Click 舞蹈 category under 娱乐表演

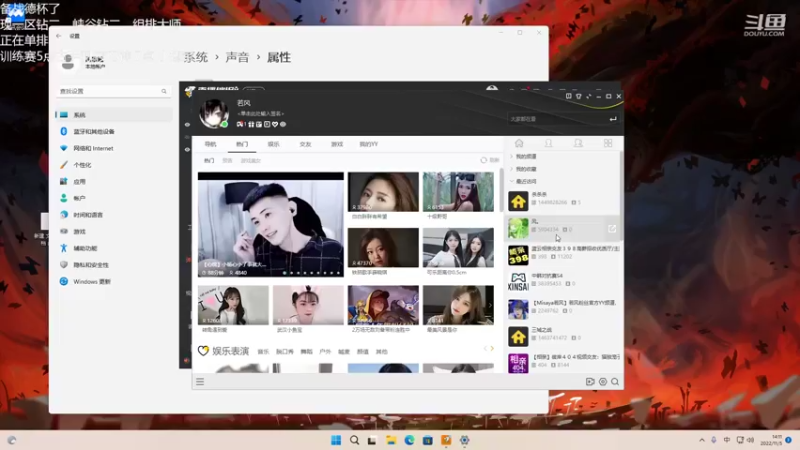click(x=306, y=352)
